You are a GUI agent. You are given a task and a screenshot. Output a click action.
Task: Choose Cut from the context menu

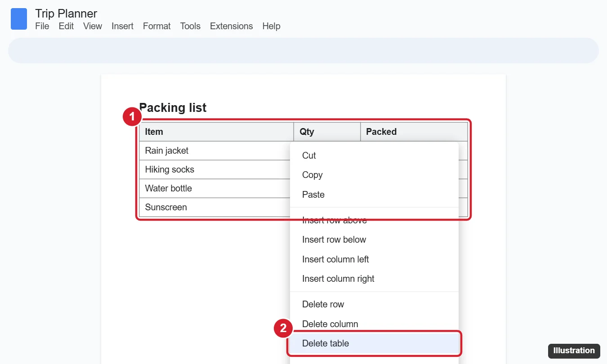click(374, 155)
